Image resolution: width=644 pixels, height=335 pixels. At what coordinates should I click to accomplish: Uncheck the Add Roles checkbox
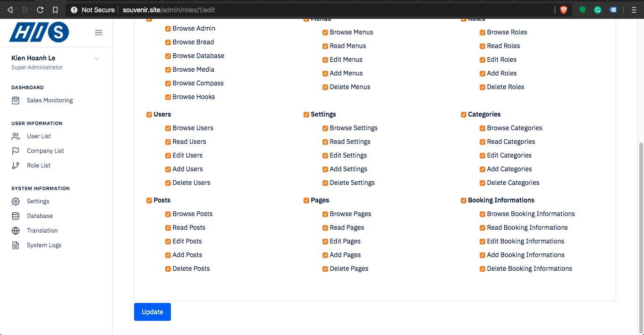click(483, 74)
